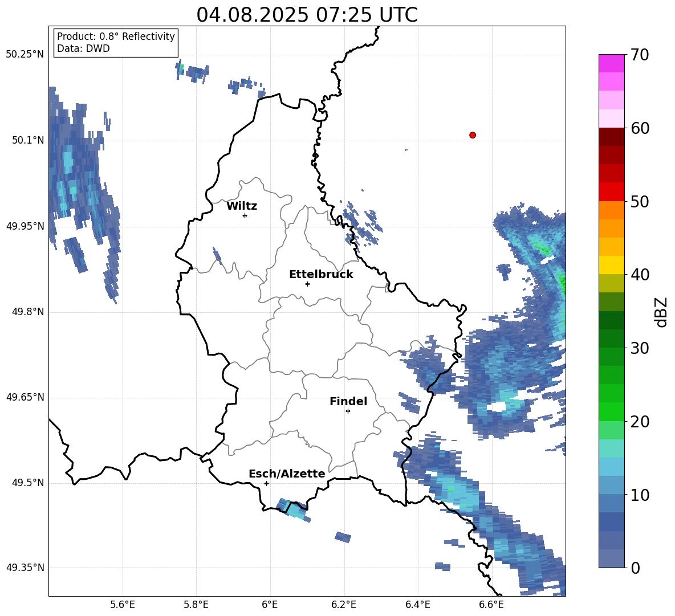675x616 pixels.
Task: Click the title 04.08.2025 07:25 UTC
Action: pos(307,15)
